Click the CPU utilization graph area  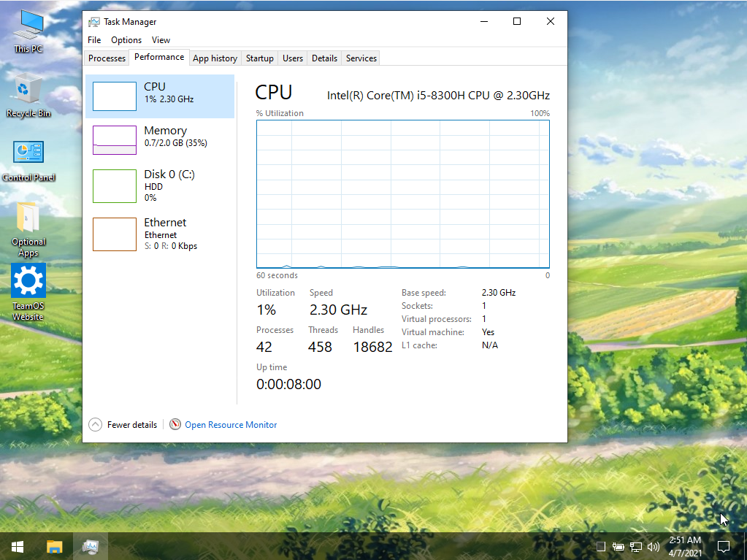403,193
